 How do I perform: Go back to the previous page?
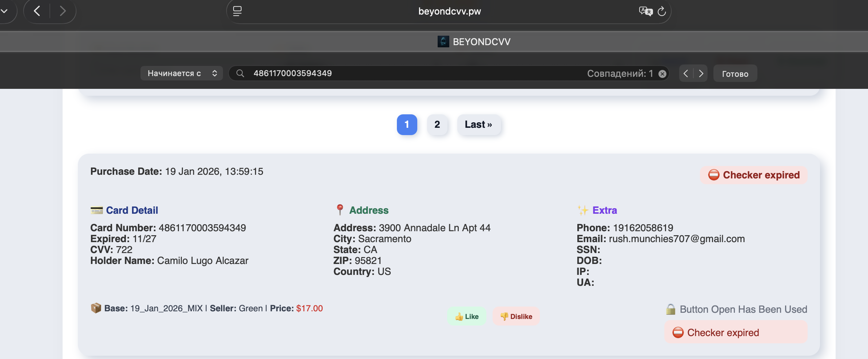point(37,11)
